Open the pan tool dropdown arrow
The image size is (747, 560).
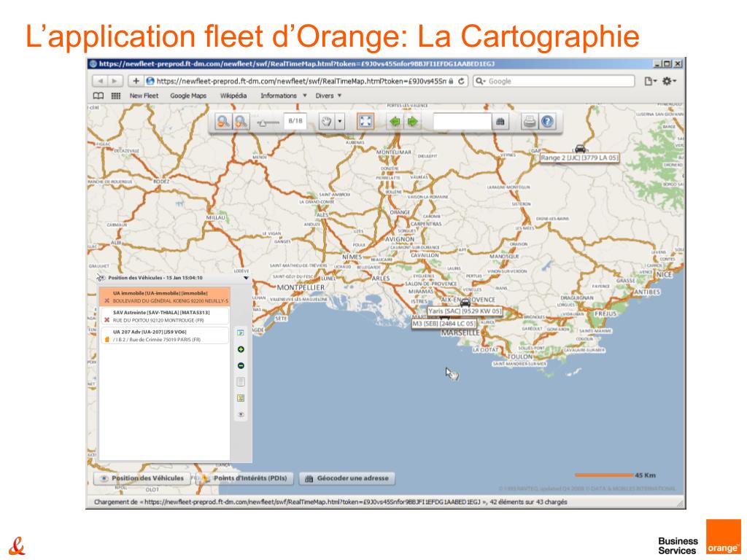click(x=340, y=122)
